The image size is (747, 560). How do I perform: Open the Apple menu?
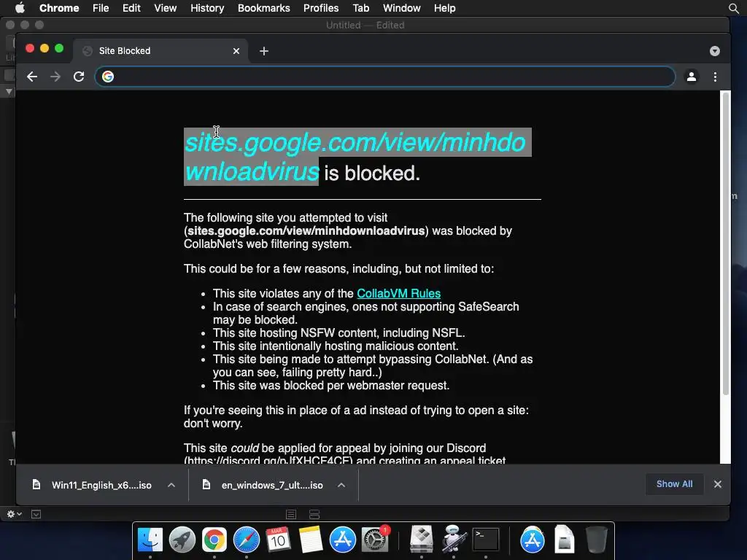(20, 8)
